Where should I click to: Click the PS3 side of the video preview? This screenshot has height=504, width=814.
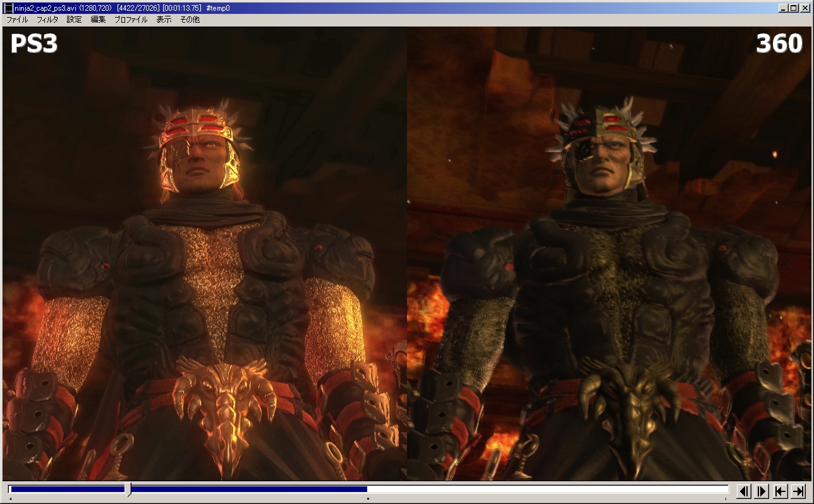pos(205,253)
